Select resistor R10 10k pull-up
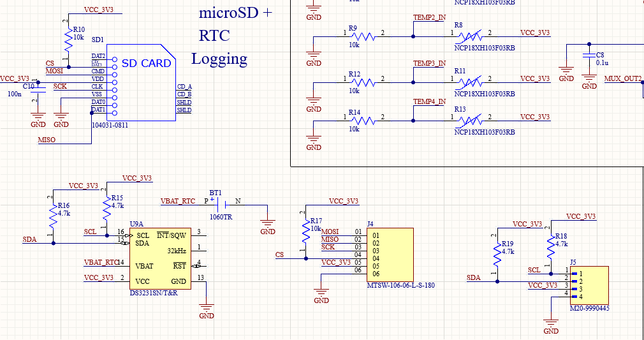This screenshot has width=644, height=340. (x=69, y=40)
